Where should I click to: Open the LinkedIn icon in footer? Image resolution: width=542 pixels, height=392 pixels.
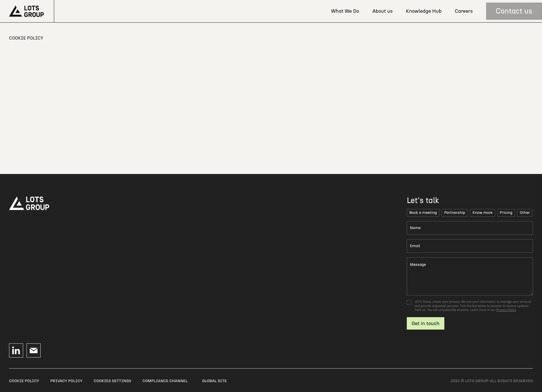[16, 350]
